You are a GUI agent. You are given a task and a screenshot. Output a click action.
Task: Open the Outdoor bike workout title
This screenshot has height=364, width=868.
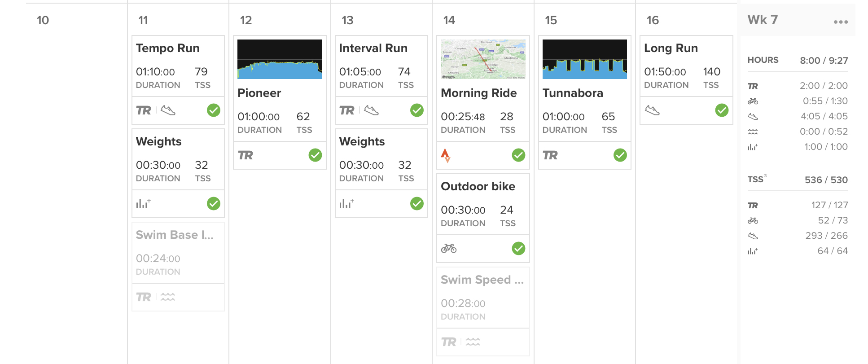pyautogui.click(x=478, y=186)
